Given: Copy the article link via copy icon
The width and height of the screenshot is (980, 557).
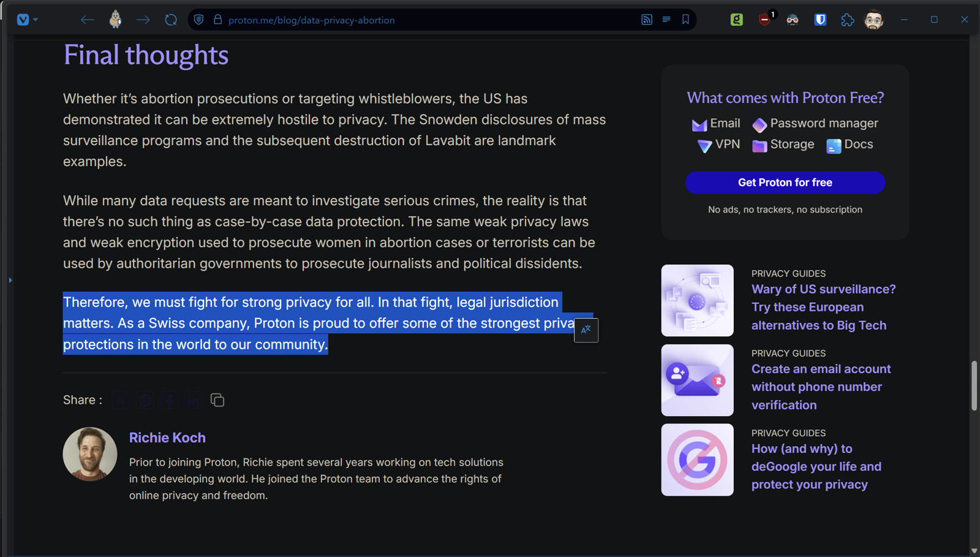Looking at the screenshot, I should (x=217, y=400).
